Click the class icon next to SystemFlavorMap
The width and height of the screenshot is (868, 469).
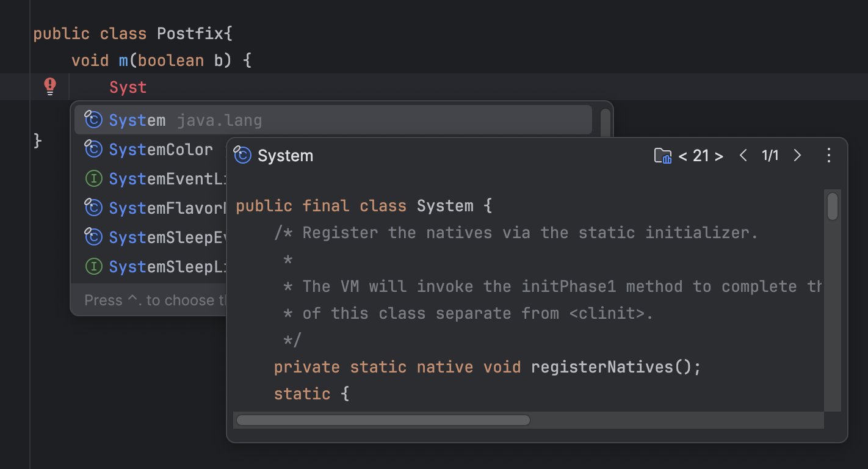[x=93, y=208]
